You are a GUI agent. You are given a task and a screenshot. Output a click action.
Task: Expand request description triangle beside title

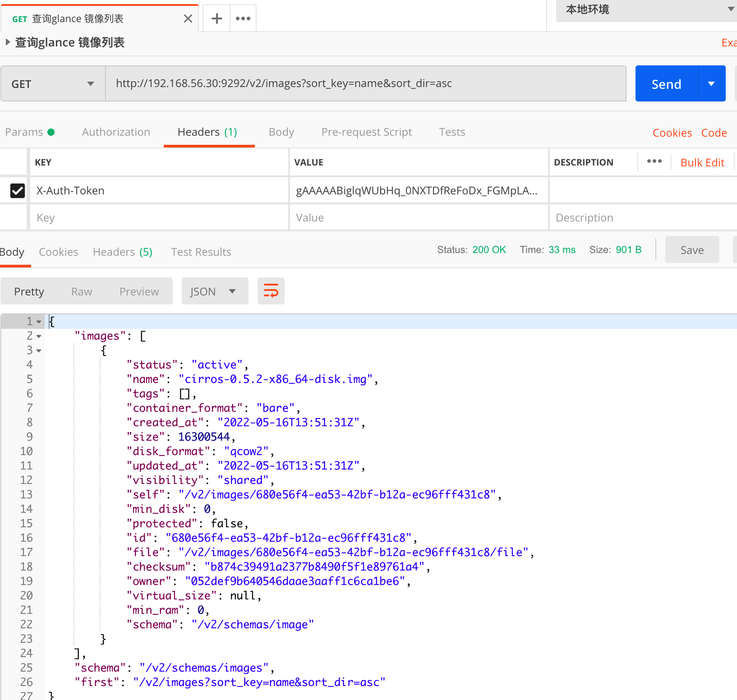8,42
